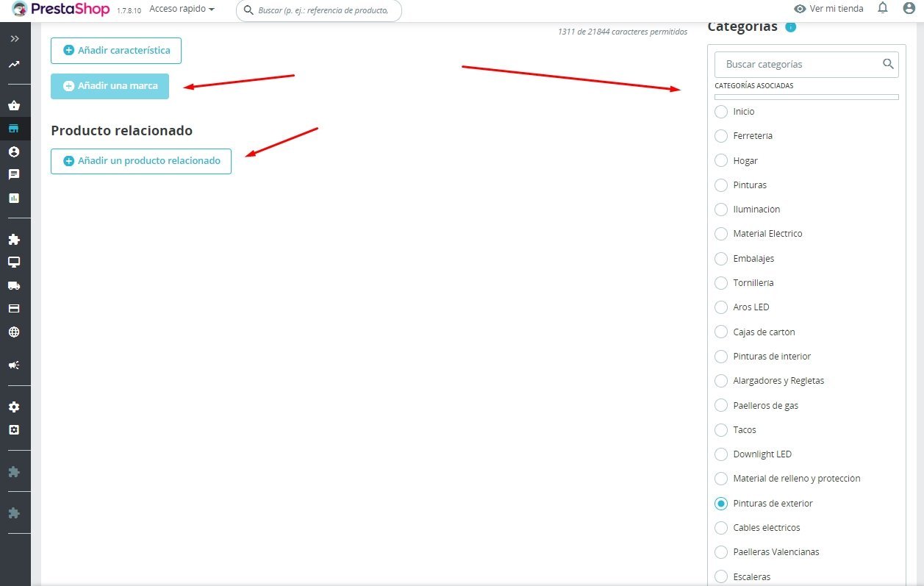Select the Ferreteria category radio
This screenshot has width=924, height=586.
coord(721,136)
